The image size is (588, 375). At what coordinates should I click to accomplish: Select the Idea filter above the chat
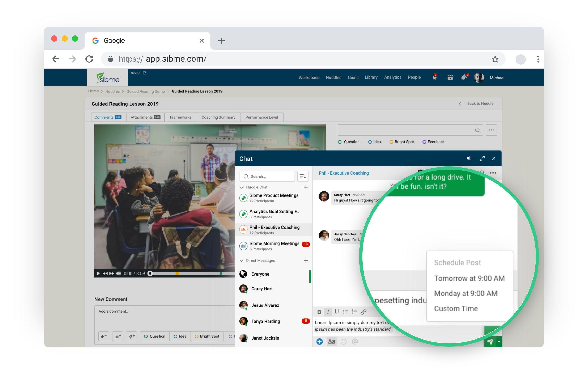374,142
